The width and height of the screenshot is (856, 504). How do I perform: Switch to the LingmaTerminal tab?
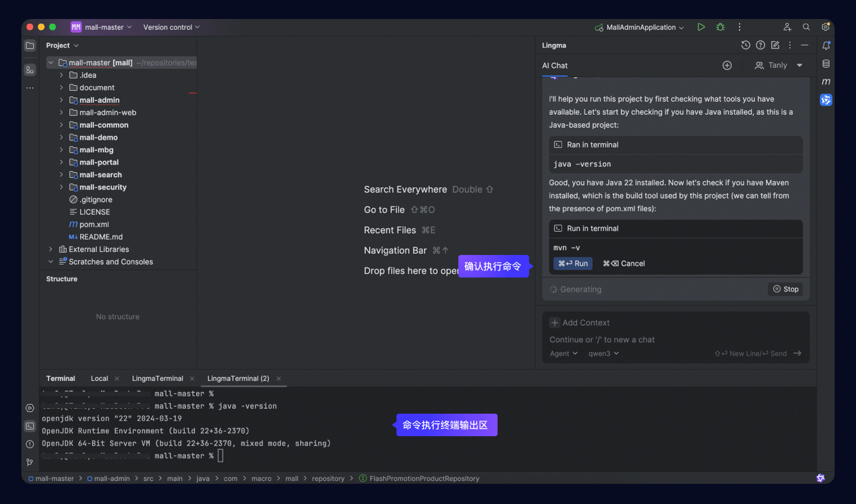158,379
